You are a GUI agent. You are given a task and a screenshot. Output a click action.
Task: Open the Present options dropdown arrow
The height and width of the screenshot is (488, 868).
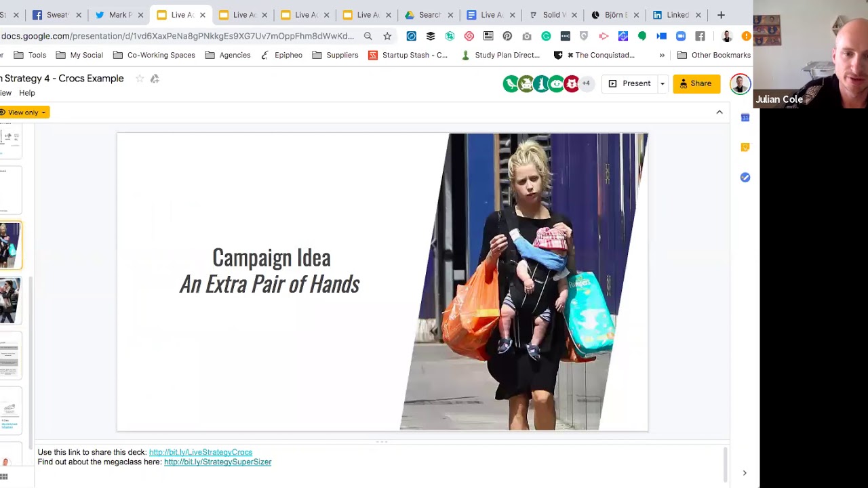(663, 83)
